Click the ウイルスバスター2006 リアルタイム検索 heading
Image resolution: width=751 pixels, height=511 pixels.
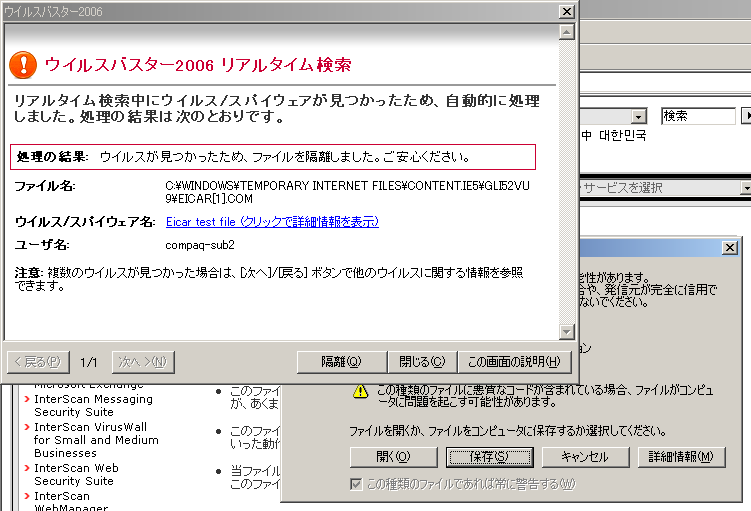coord(198,65)
